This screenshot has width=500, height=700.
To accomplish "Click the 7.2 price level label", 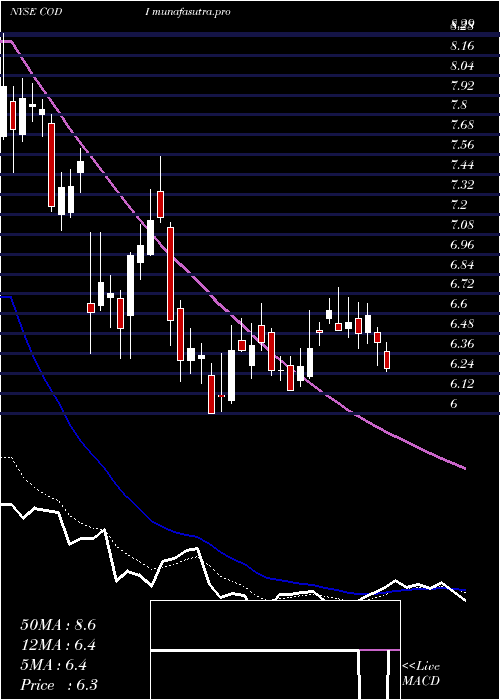I will point(459,204).
